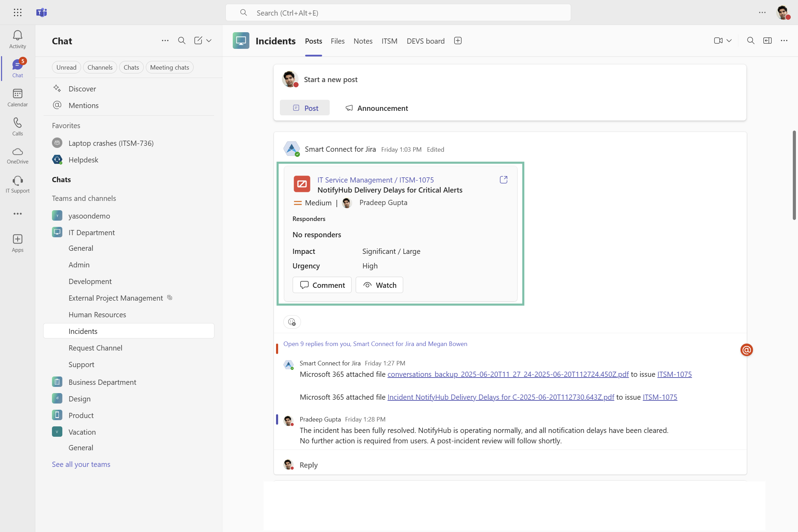
Task: Toggle the Meeting chats filter chip
Action: [169, 68]
